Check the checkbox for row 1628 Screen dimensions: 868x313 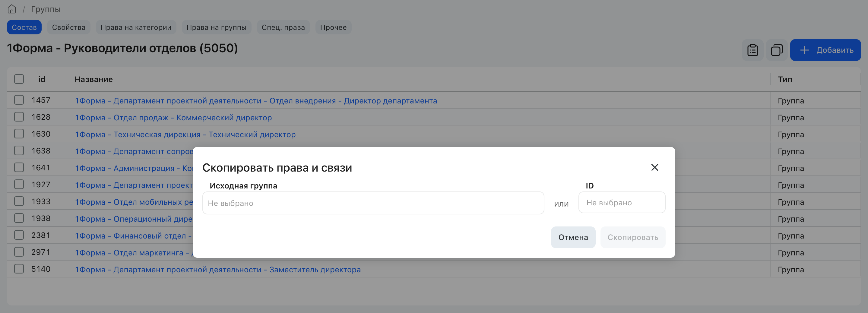click(19, 117)
